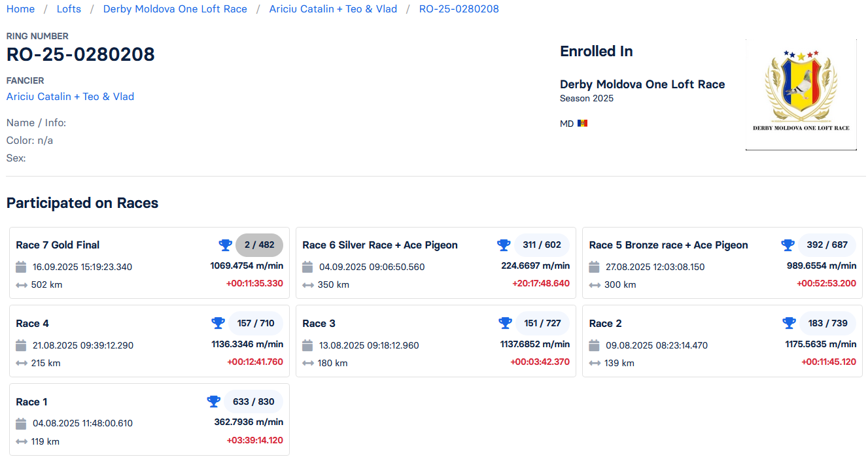The height and width of the screenshot is (461, 868).
Task: Click the Moldova flag icon next to MD
Action: pyautogui.click(x=582, y=124)
